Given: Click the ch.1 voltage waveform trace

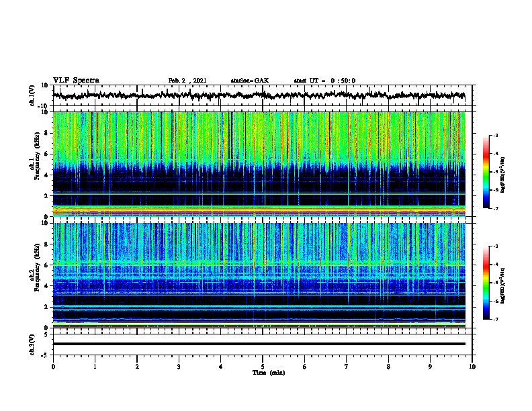Looking at the screenshot, I should 259,95.
